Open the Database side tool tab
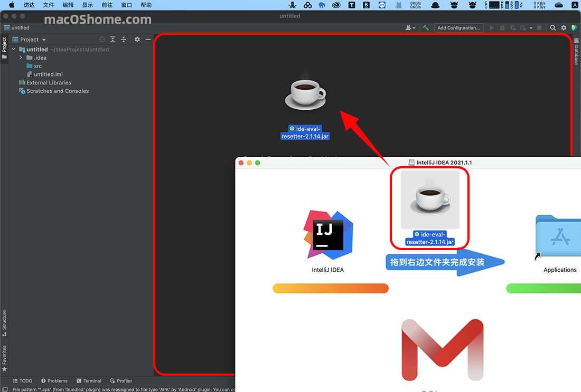The height and width of the screenshot is (392, 581). 576,52
